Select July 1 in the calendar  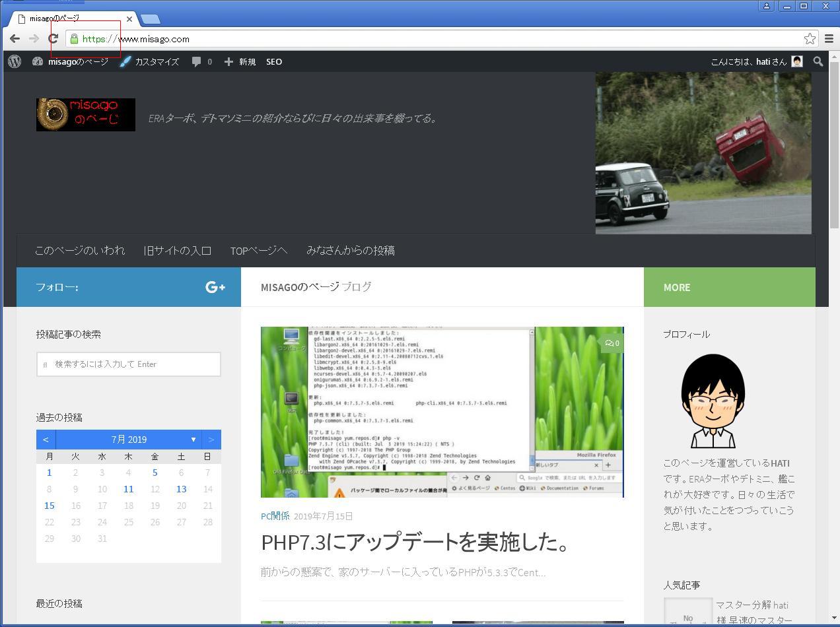click(50, 473)
